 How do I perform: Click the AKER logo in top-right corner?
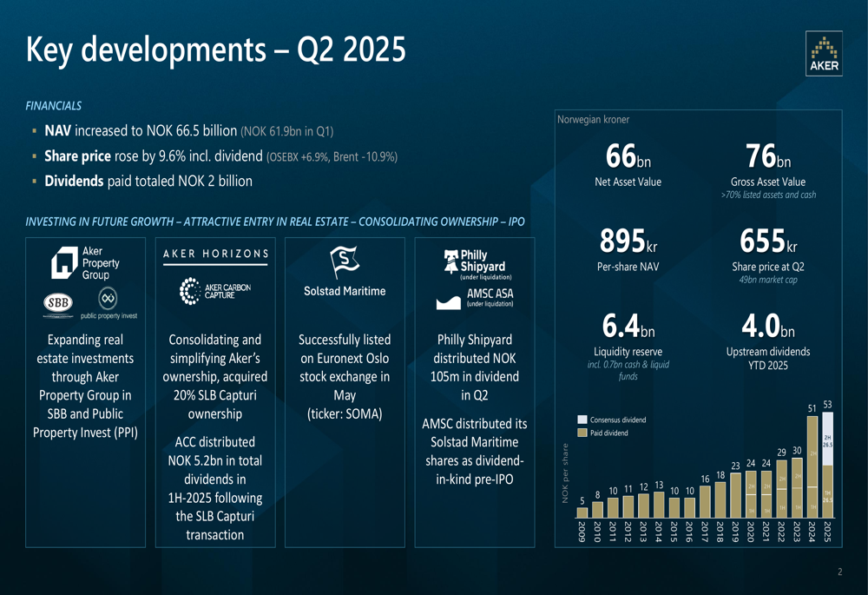[823, 54]
